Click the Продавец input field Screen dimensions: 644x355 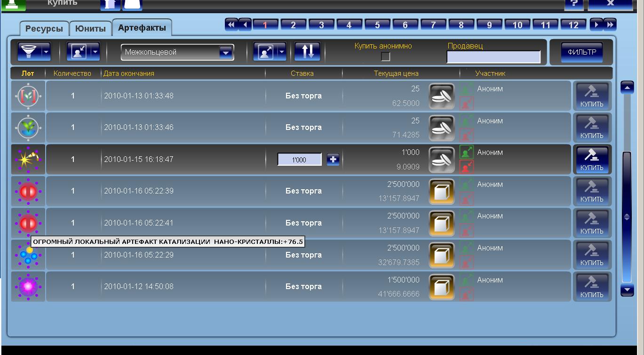pos(493,57)
